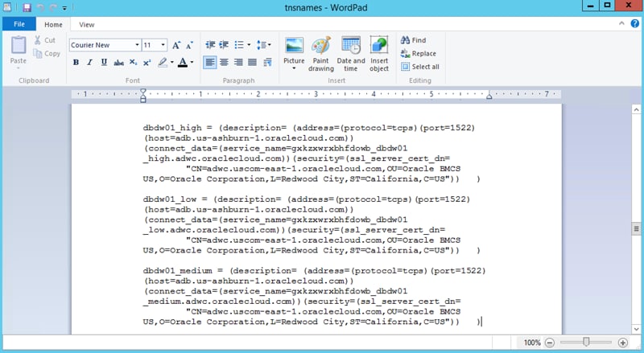Click the bullet list icon
The image size is (644, 353).
pyautogui.click(x=239, y=45)
